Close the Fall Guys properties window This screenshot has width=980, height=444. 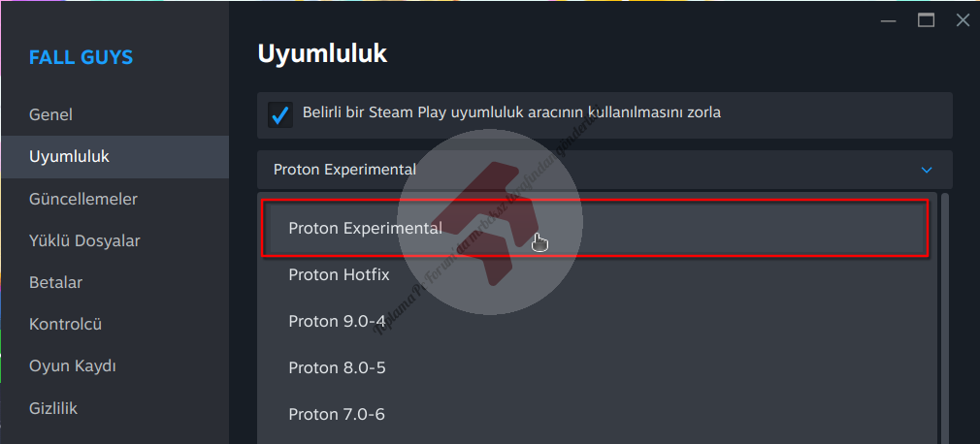[962, 19]
